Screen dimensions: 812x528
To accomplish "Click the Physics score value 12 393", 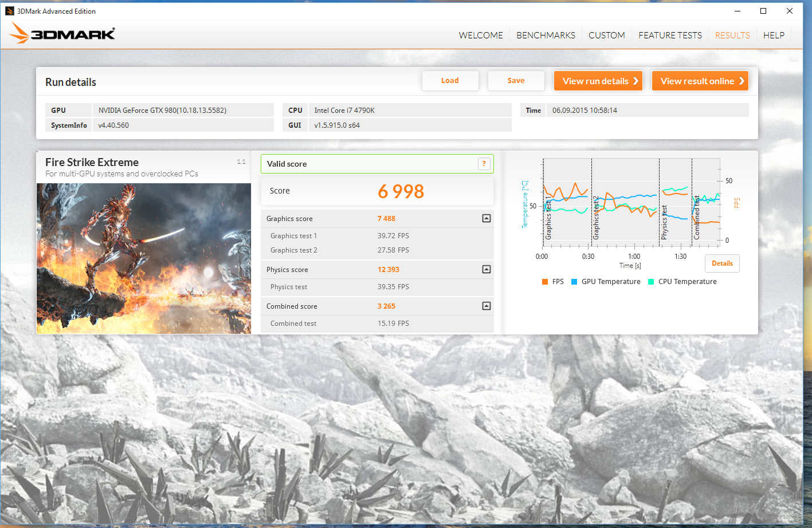I will [x=389, y=270].
